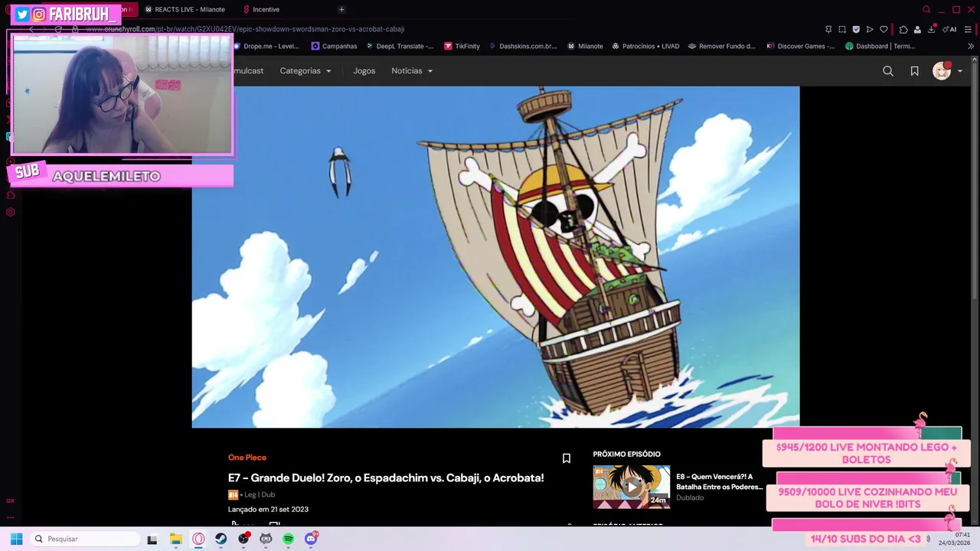Open the Dashboard Termi bookmark
This screenshot has height=551, width=980.
[880, 46]
